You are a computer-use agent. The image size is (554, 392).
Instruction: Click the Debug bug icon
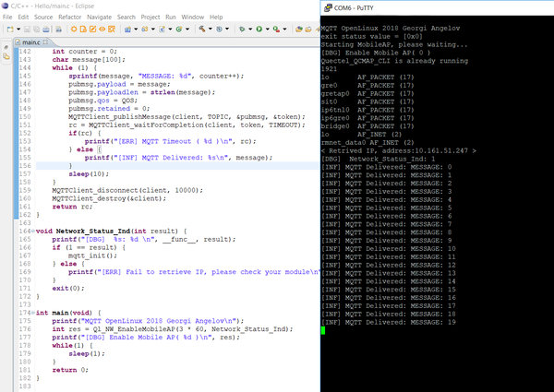242,29
